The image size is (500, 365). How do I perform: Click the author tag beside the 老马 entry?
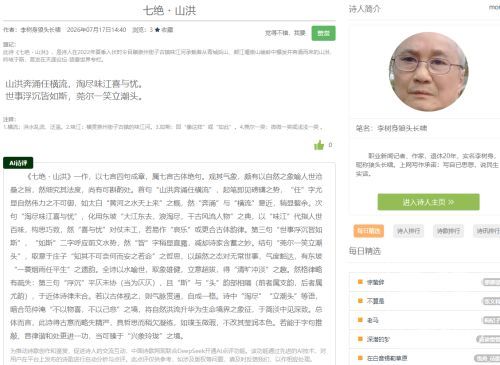click(491, 320)
